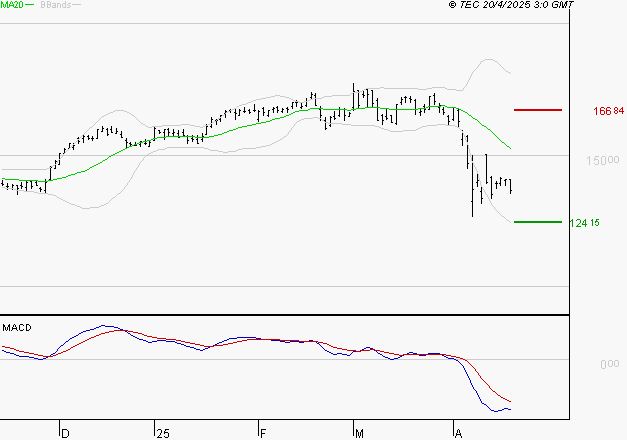Click the red resistance level line
Screen dimensions: 627x440
click(x=538, y=110)
